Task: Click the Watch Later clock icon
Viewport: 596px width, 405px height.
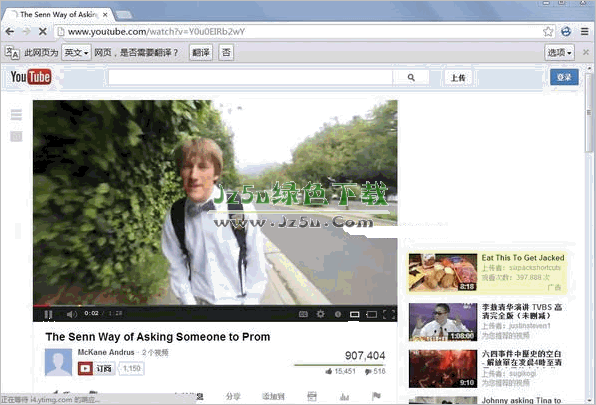Action: (338, 314)
